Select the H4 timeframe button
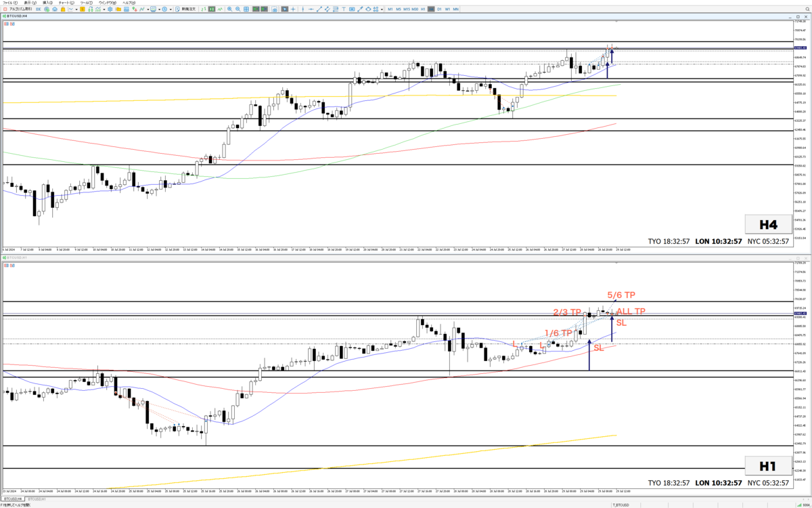The height and width of the screenshot is (508, 812). (431, 9)
